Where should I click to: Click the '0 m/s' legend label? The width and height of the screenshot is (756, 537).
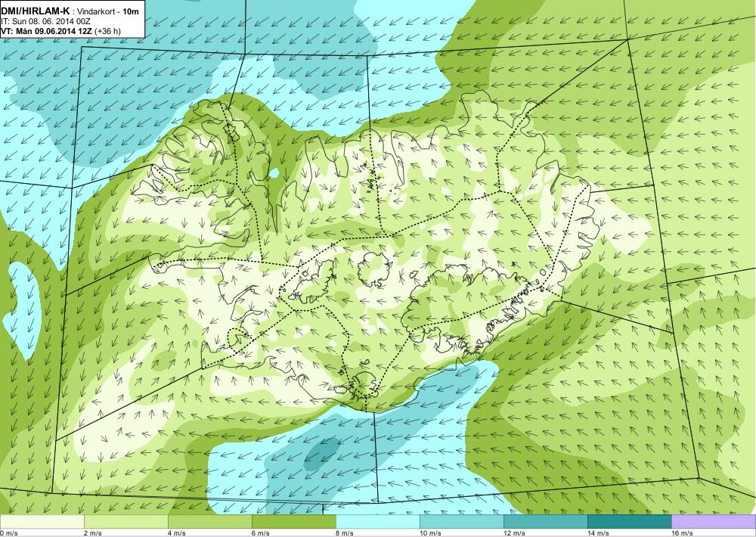[9, 532]
